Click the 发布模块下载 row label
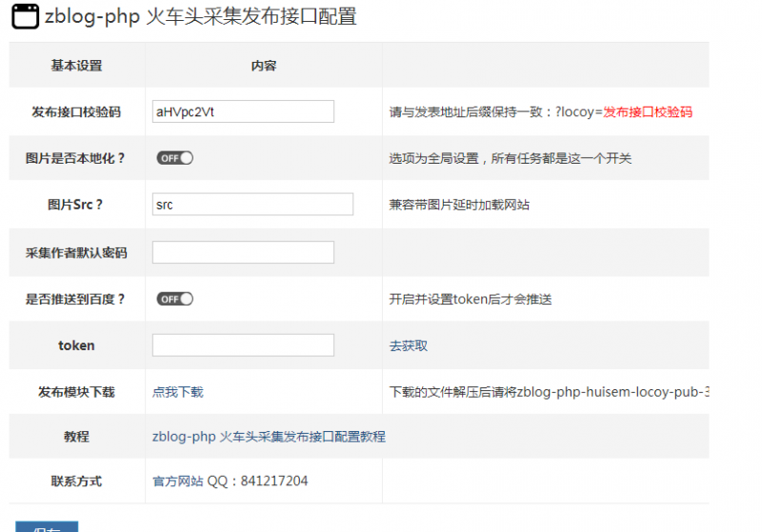 pyautogui.click(x=76, y=391)
